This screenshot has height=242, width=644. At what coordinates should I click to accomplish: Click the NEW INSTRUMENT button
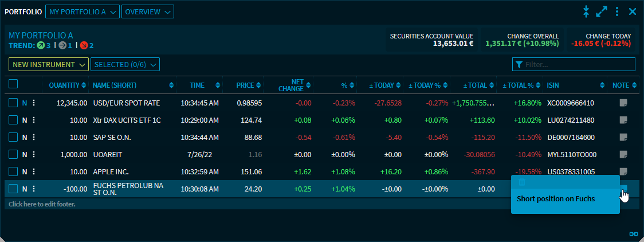[x=48, y=65]
